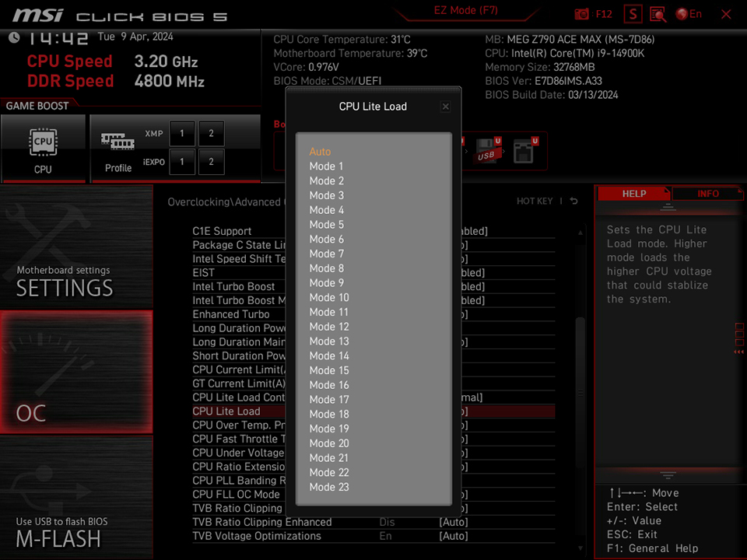
Task: Switch to EZ Mode (F7)
Action: 465,10
